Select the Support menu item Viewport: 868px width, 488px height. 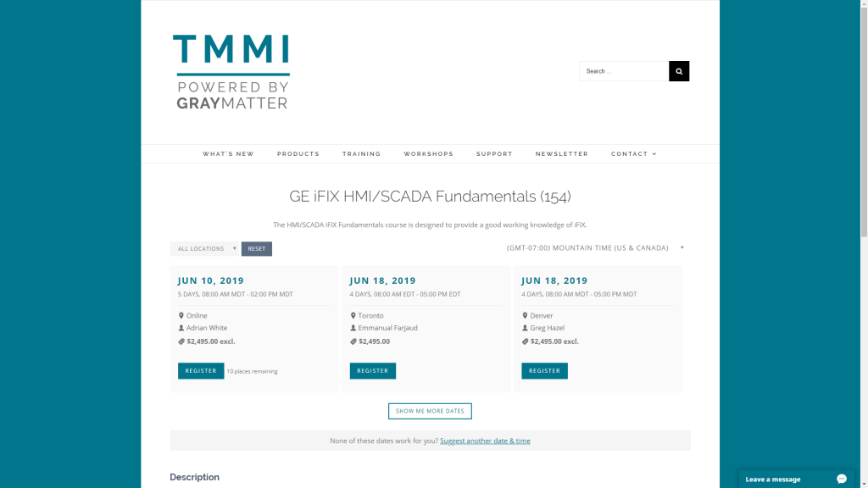(x=494, y=154)
